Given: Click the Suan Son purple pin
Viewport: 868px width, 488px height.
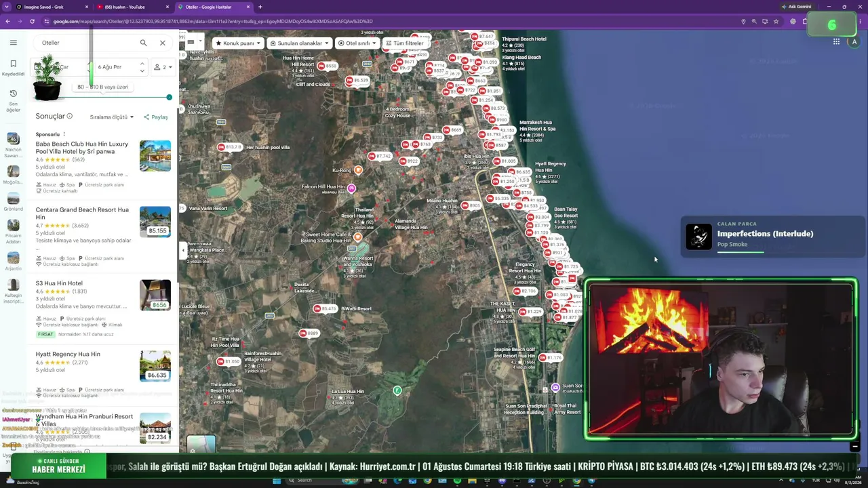Looking at the screenshot, I should (555, 388).
